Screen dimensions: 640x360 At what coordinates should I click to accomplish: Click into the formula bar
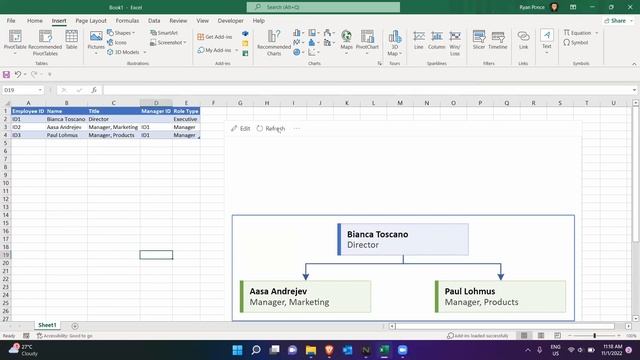[x=367, y=90]
